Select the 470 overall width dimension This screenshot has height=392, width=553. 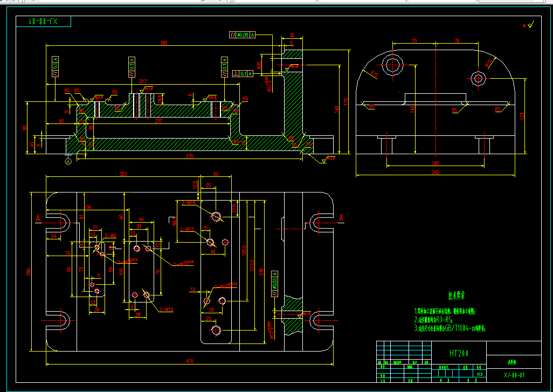tap(190, 361)
